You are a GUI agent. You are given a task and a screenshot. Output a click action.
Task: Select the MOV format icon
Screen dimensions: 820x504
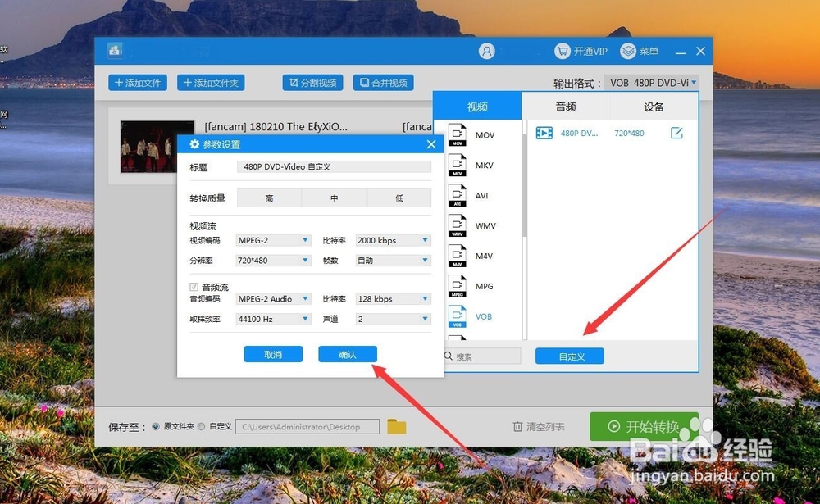(457, 134)
